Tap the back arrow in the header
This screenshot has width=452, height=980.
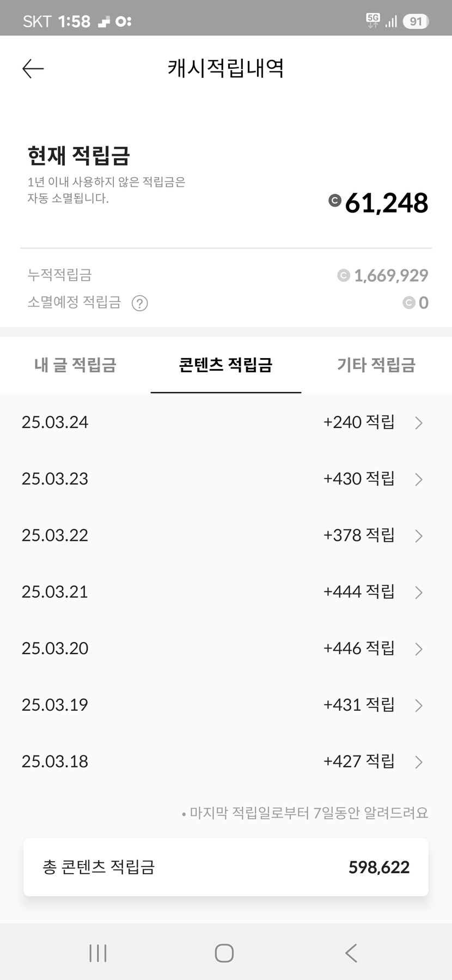(33, 69)
